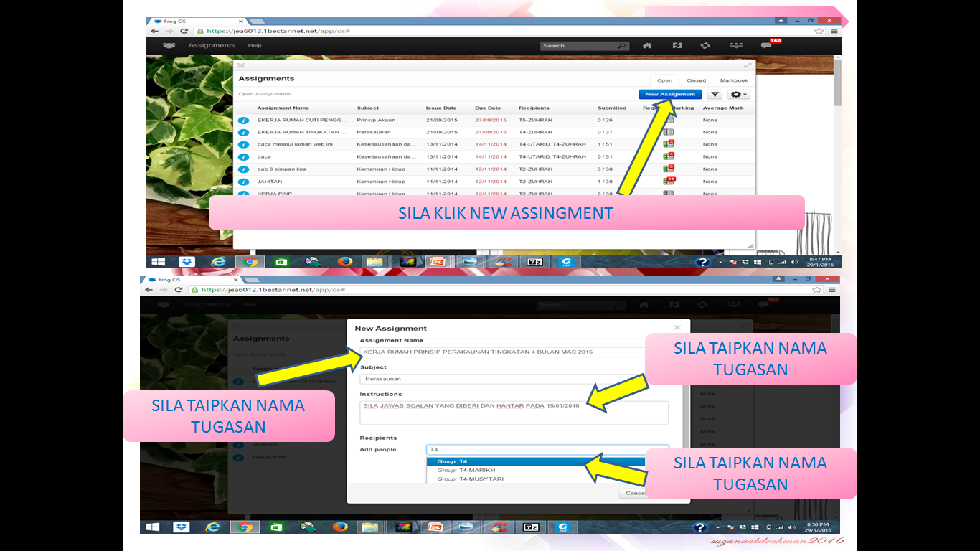Viewport: 980px width, 551px height.
Task: Select Group: T4-MUSYTARI from the suggestions
Action: pos(547,479)
